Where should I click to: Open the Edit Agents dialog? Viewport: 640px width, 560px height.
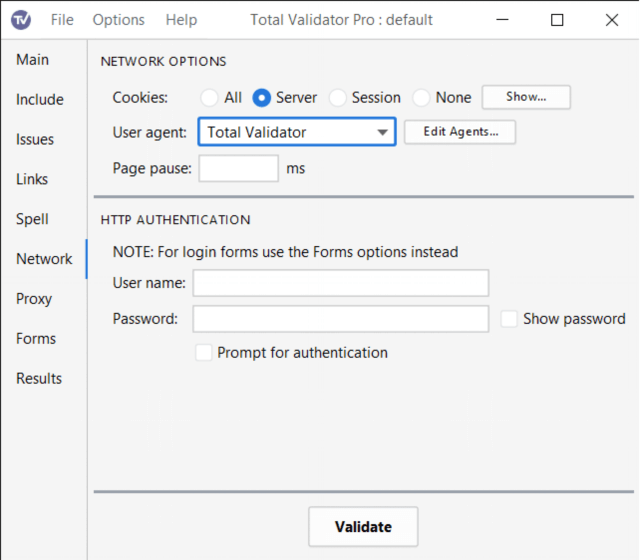point(460,132)
